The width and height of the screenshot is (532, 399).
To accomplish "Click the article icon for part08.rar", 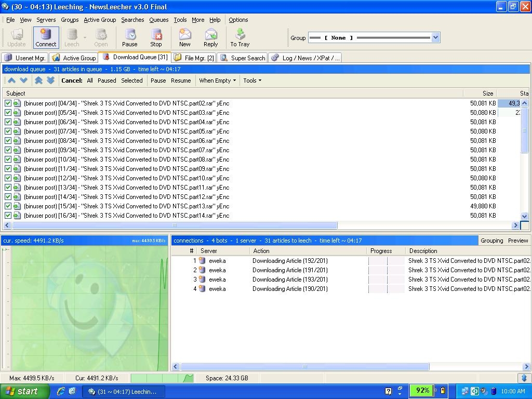I will (x=17, y=159).
